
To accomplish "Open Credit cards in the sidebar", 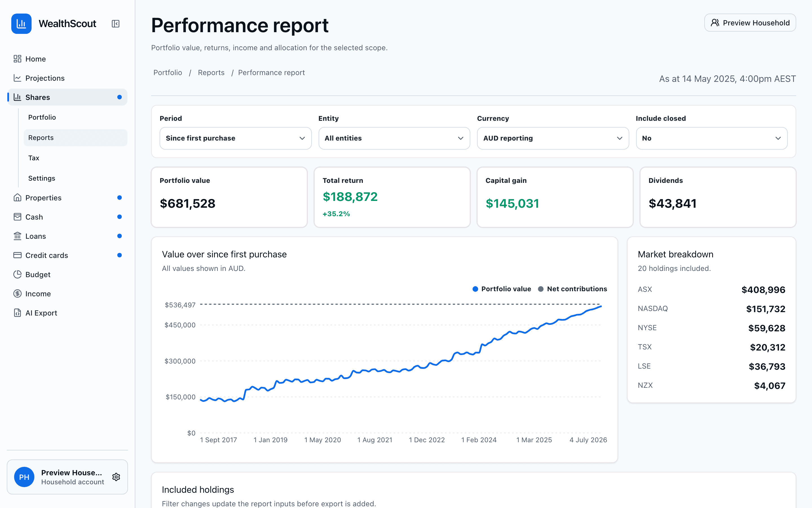I will [67, 255].
